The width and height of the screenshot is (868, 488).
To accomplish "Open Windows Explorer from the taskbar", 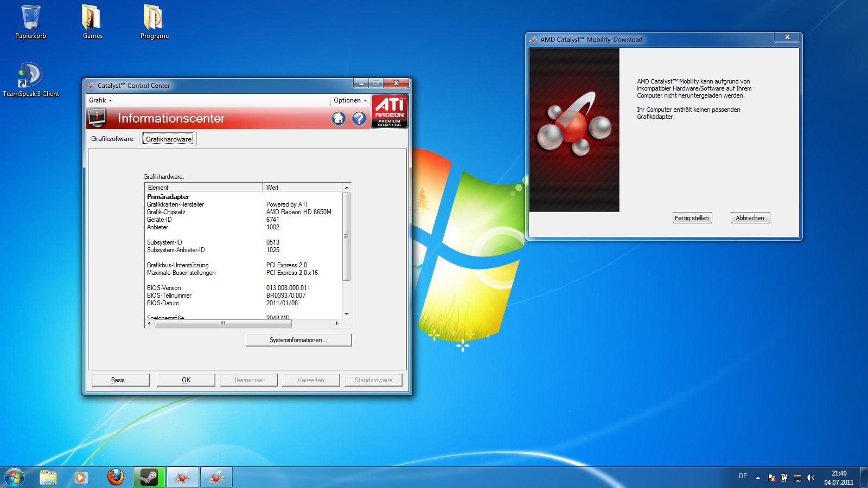I will click(48, 477).
